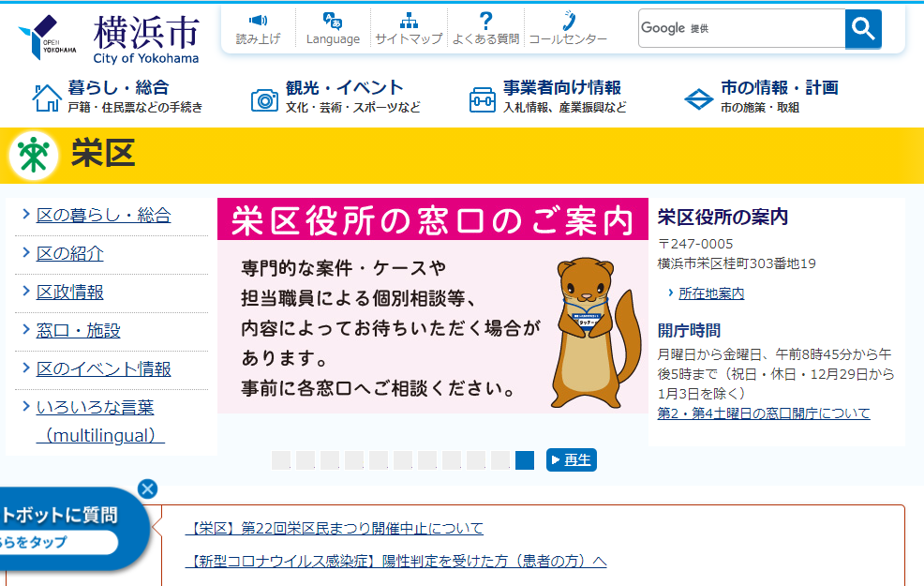Click into the Google search field

click(x=741, y=28)
